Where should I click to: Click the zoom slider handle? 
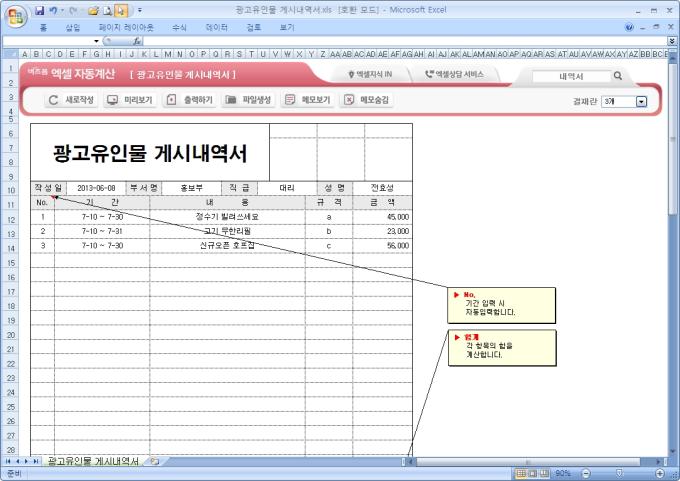point(620,473)
